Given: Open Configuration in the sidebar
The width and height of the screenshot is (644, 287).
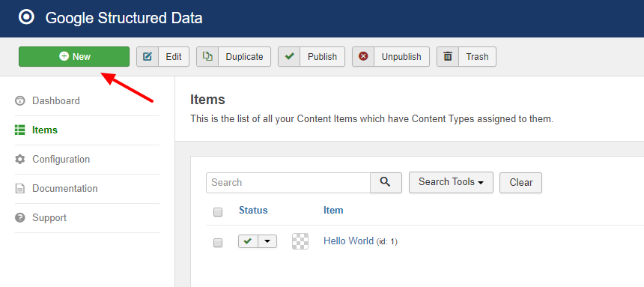Looking at the screenshot, I should pyautogui.click(x=61, y=159).
